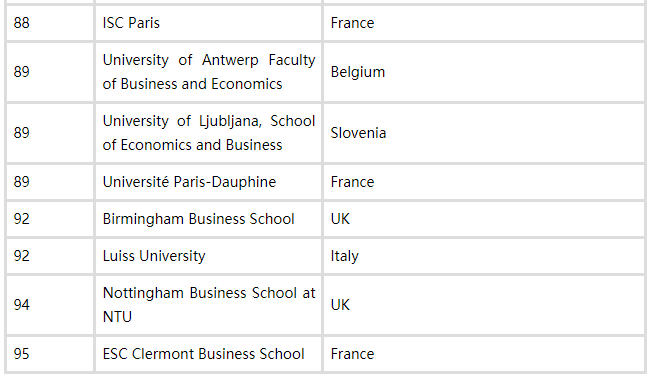Select Birmingham Business School cell
650x378 pixels.
209,219
